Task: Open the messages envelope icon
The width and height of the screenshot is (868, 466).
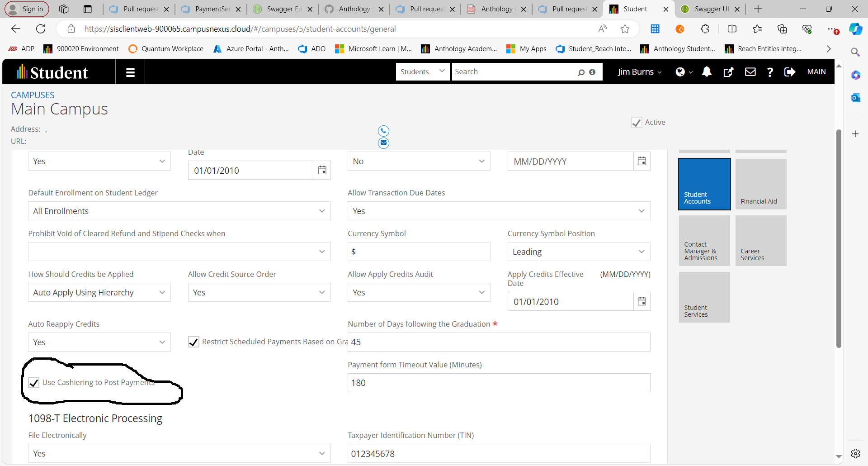Action: click(750, 72)
